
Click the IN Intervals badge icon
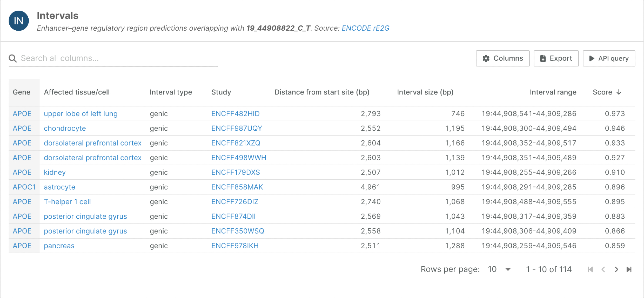[19, 21]
